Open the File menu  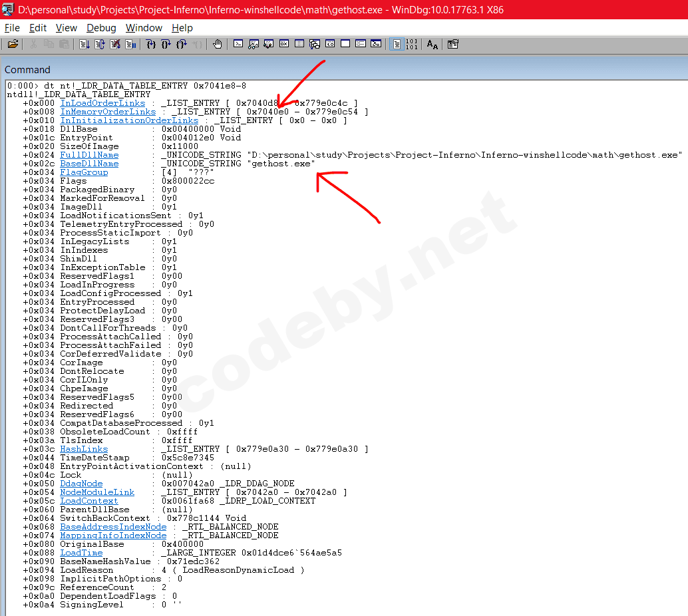tap(12, 28)
